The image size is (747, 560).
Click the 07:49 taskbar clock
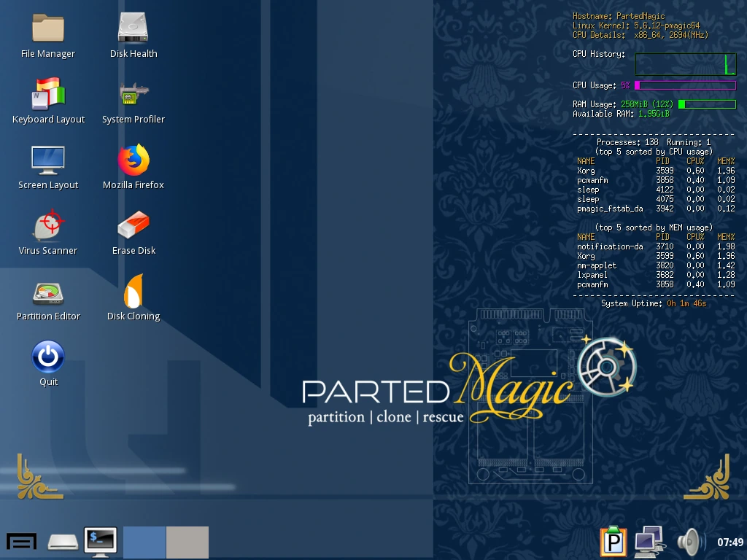729,542
